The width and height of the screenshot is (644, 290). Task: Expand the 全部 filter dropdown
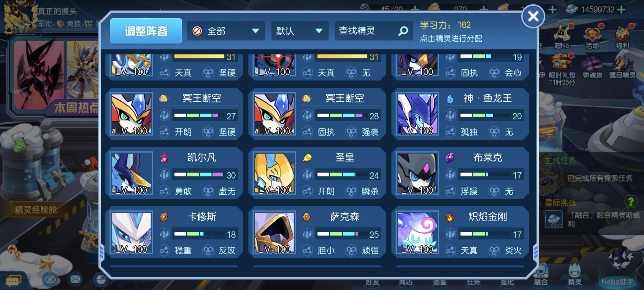pos(226,31)
